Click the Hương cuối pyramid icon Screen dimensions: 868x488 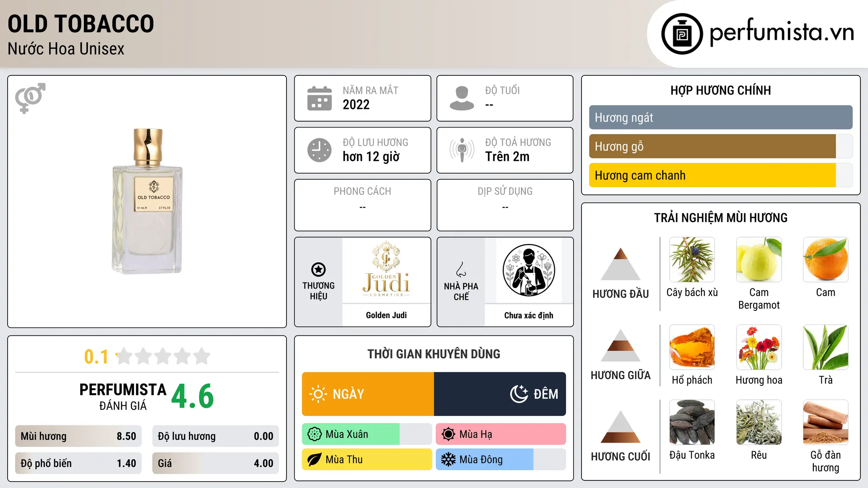click(620, 426)
